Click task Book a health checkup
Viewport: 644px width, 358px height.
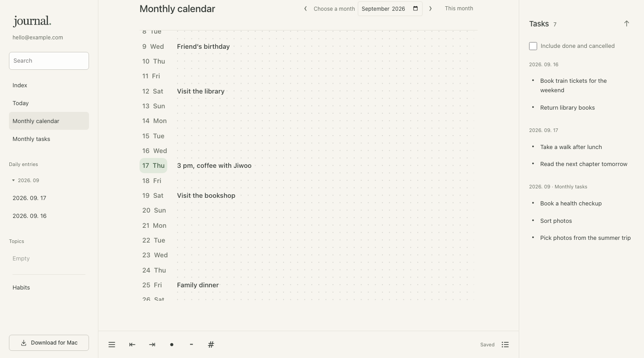click(571, 203)
